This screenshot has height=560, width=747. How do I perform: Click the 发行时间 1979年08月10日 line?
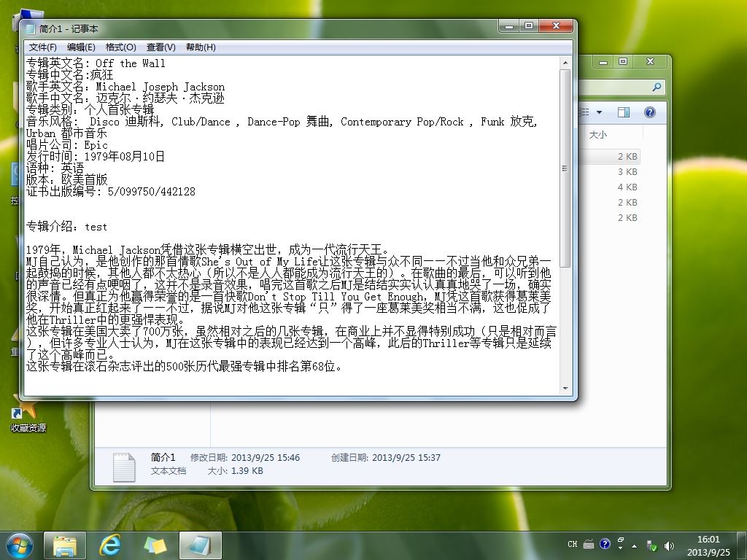[x=96, y=157]
